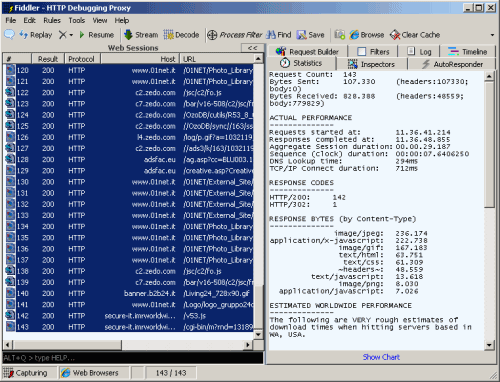The height and width of the screenshot is (382, 500).
Task: Click the Statistics vertical scrollbar thumb
Action: [x=489, y=144]
